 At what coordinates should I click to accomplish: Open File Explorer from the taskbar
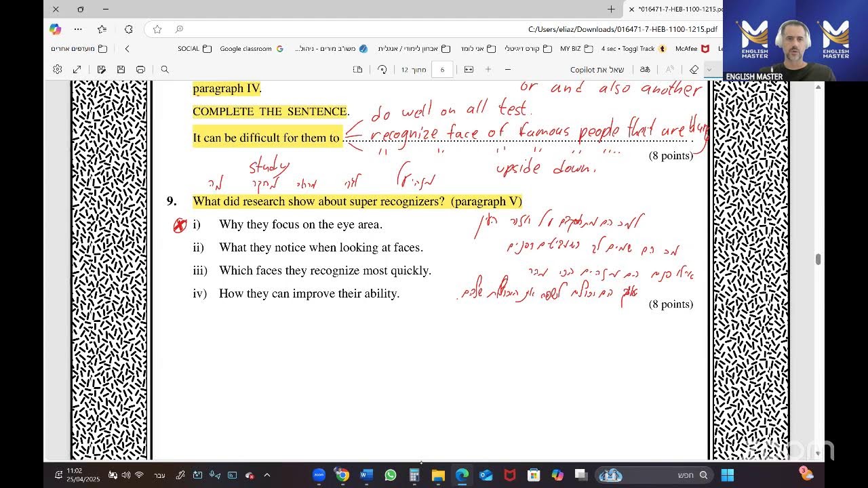[x=438, y=475]
